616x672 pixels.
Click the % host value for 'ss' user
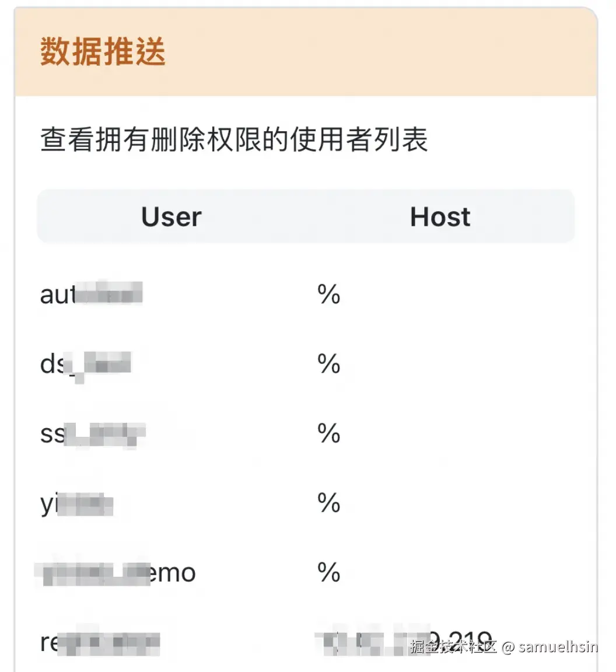(329, 433)
